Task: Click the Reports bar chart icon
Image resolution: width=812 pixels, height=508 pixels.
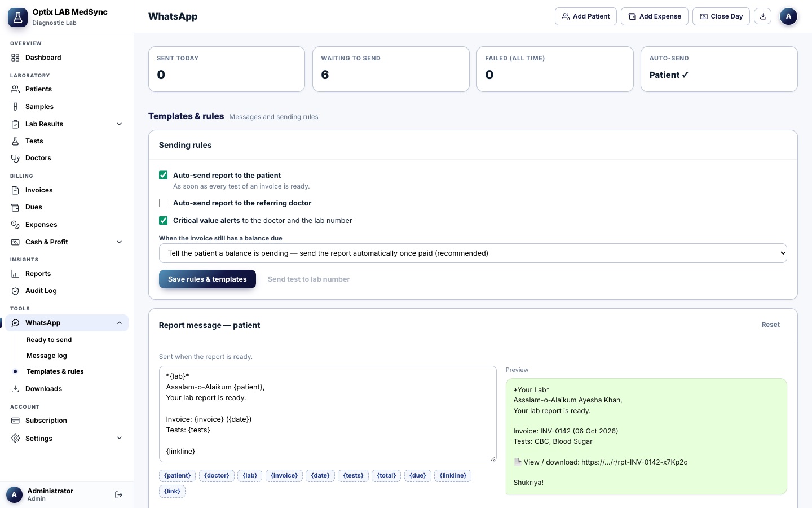Action: point(15,274)
